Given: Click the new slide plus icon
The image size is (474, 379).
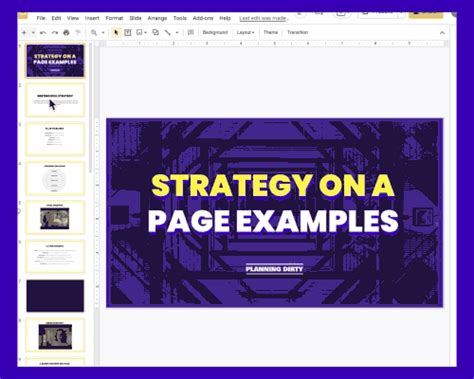Looking at the screenshot, I should [24, 33].
